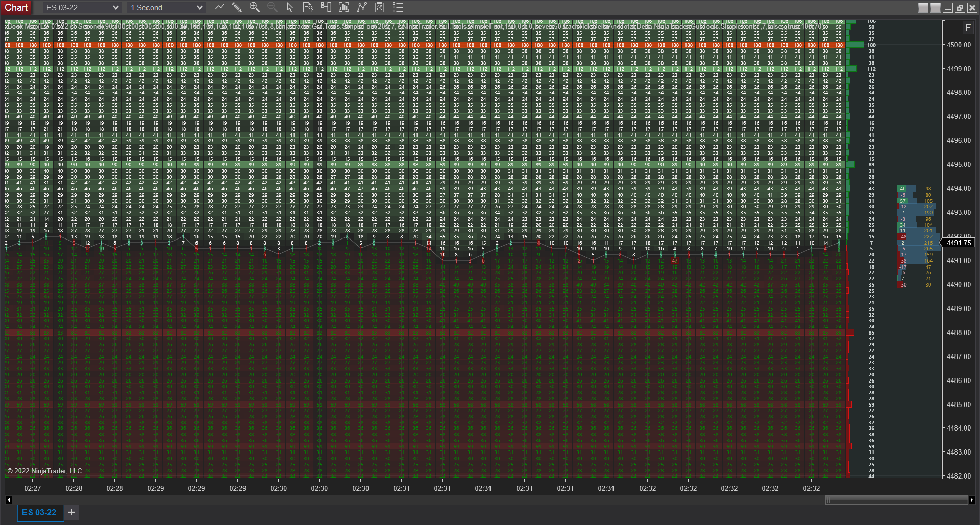
Task: Click volume profile delta -48
Action: point(903,237)
